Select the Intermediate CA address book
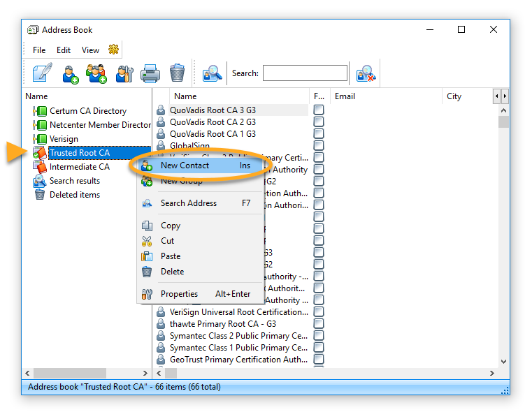 tap(80, 167)
